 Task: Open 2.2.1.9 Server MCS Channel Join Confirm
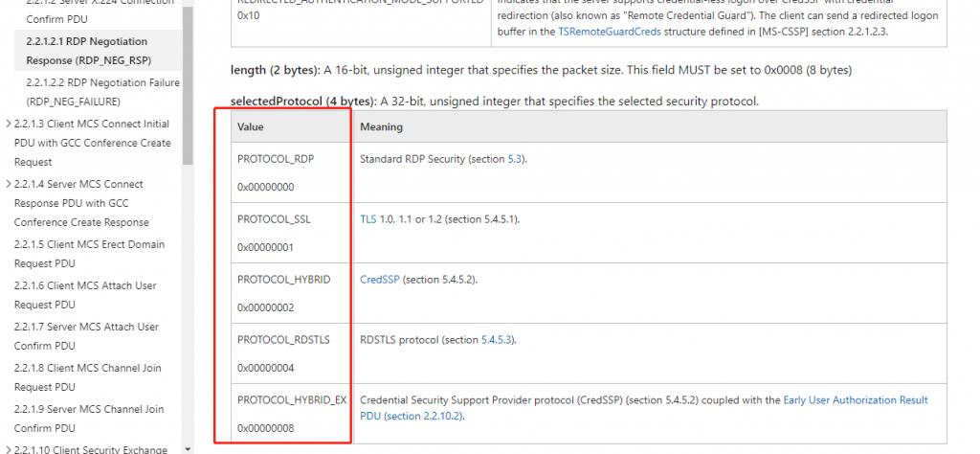pyautogui.click(x=86, y=418)
